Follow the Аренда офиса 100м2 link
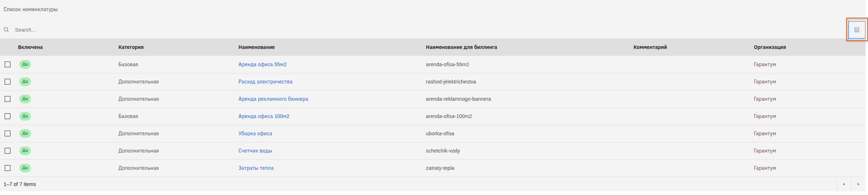 point(264,116)
